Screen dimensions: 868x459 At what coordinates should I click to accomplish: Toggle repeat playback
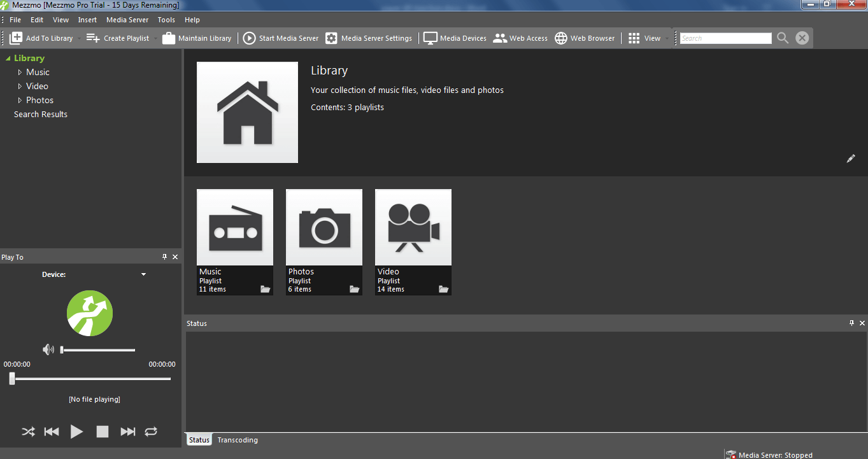tap(151, 432)
